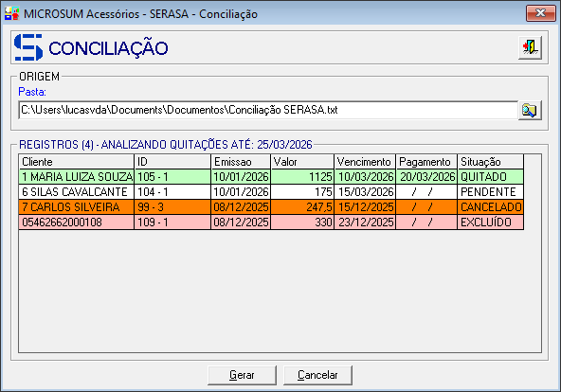The height and width of the screenshot is (392, 561).
Task: Click due date 10/03/2026
Action: 365,177
